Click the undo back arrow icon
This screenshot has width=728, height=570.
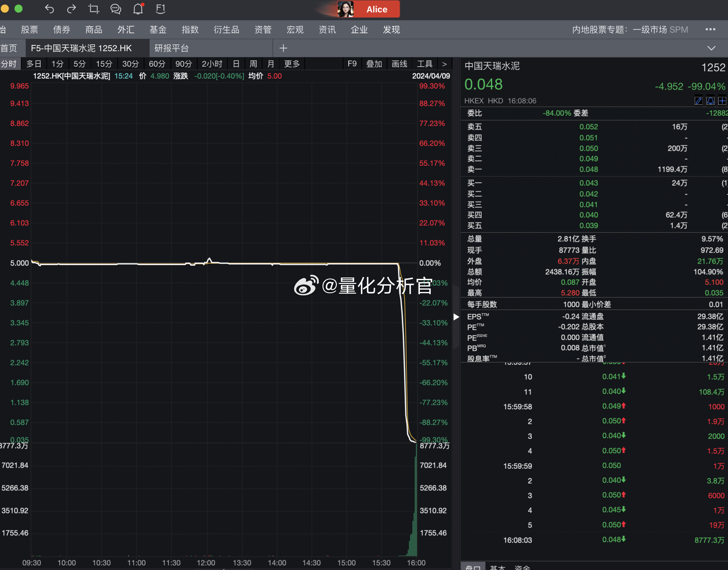coord(49,9)
